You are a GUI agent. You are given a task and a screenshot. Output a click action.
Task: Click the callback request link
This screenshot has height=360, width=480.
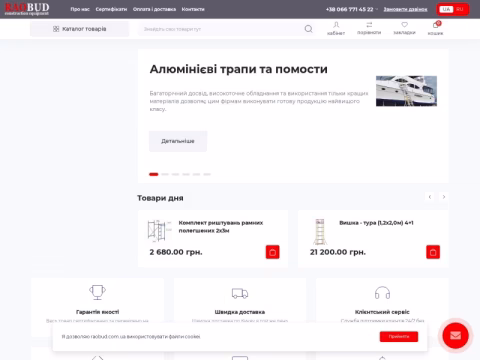[x=405, y=9]
